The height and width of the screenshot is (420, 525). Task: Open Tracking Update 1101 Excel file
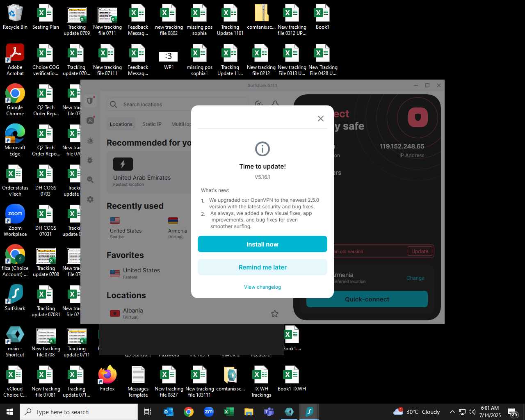tap(230, 20)
